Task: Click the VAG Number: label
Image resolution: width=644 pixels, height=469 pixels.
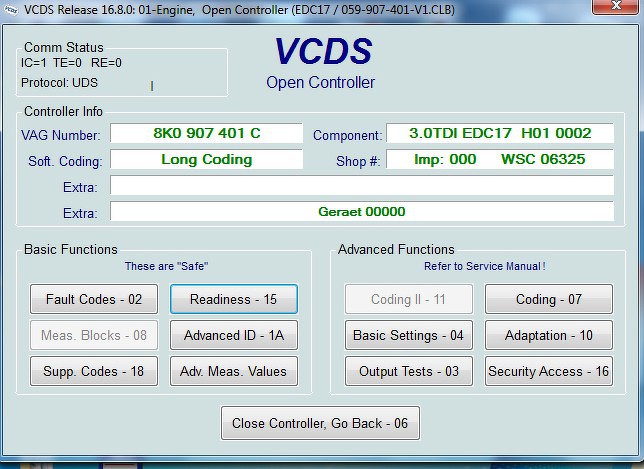Action: [60, 135]
